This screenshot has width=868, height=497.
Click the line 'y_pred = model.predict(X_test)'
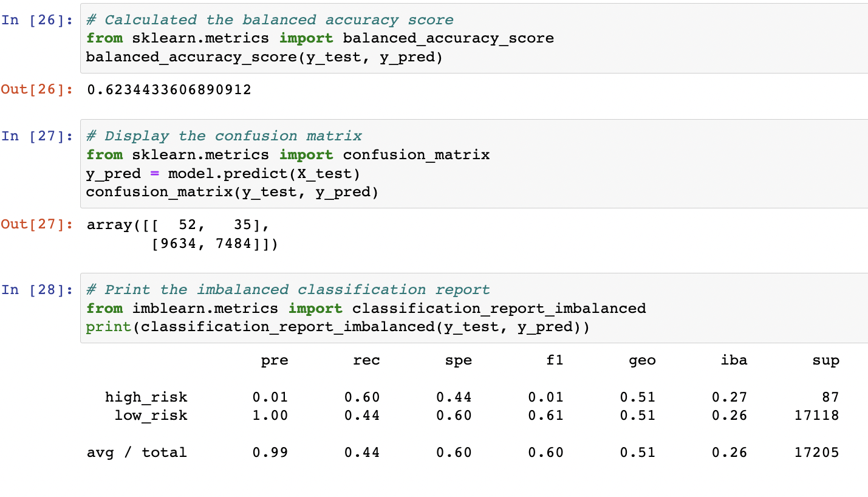click(x=224, y=174)
